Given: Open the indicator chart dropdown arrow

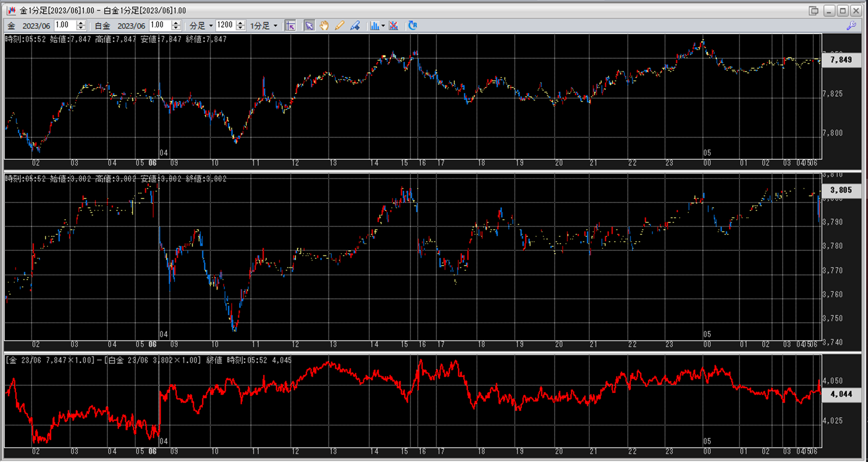Looking at the screenshot, I should click(x=383, y=26).
